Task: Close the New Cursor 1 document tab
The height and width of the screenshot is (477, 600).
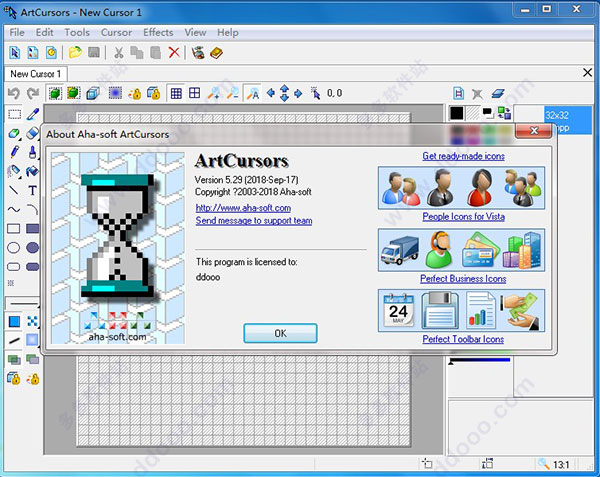Action: point(587,73)
